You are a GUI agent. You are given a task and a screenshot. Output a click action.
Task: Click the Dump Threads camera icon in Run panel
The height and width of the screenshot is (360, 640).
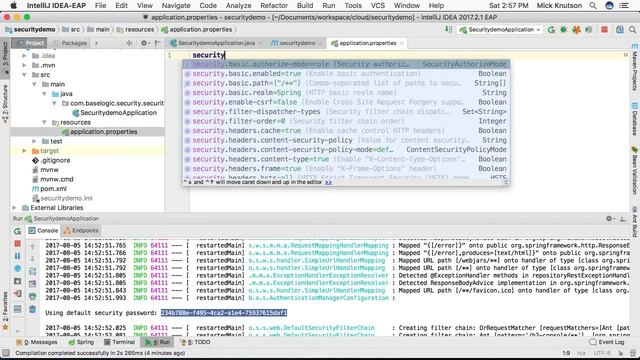[17, 281]
